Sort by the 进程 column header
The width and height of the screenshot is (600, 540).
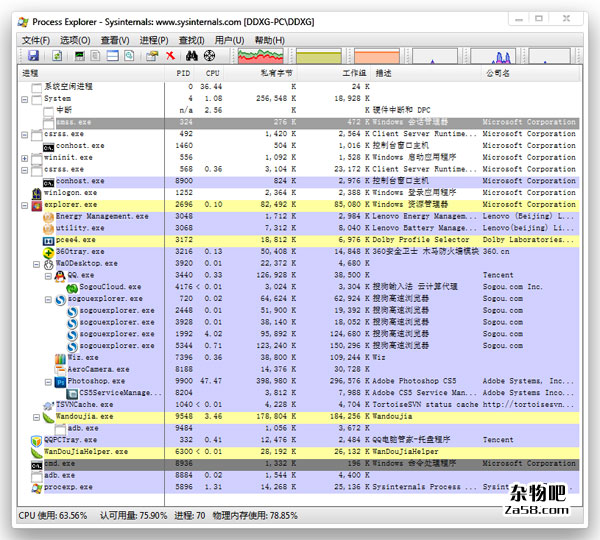point(91,73)
